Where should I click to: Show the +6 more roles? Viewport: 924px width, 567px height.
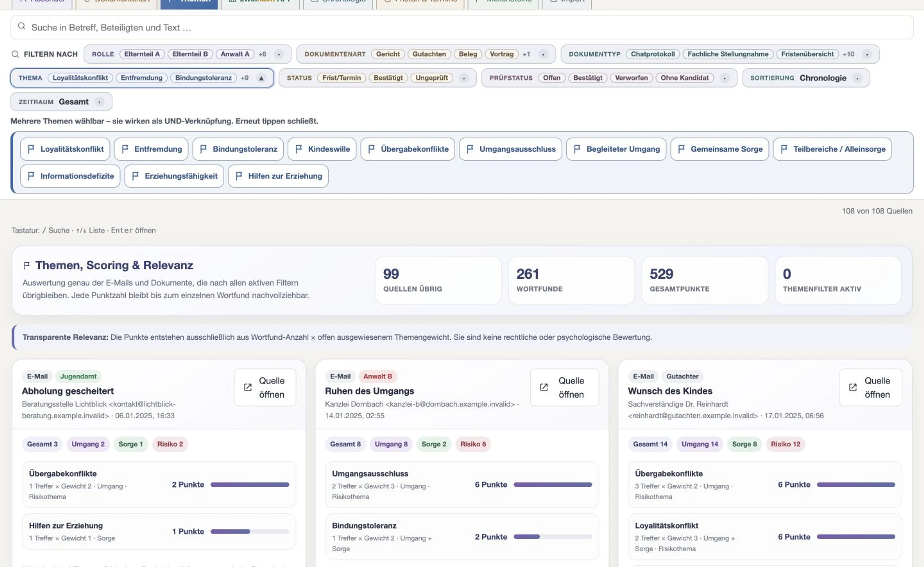tap(262, 54)
